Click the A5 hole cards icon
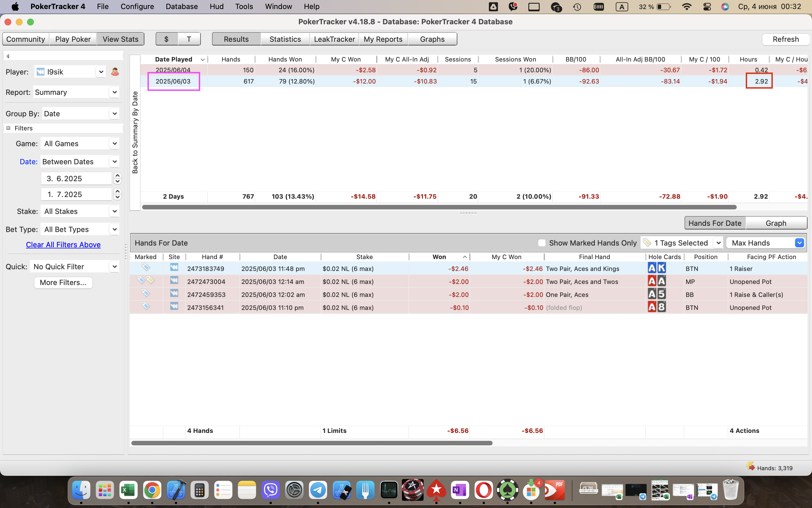The width and height of the screenshot is (812, 508). 657,294
